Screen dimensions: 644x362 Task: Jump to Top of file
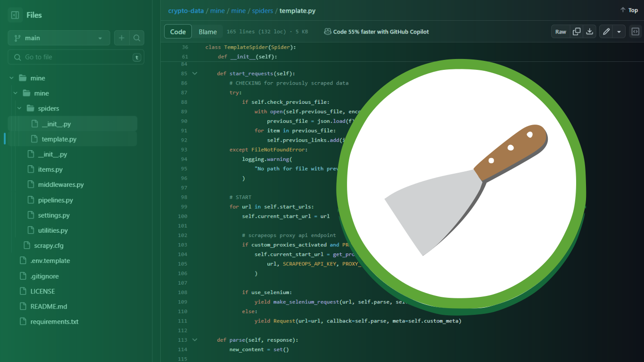pos(629,10)
